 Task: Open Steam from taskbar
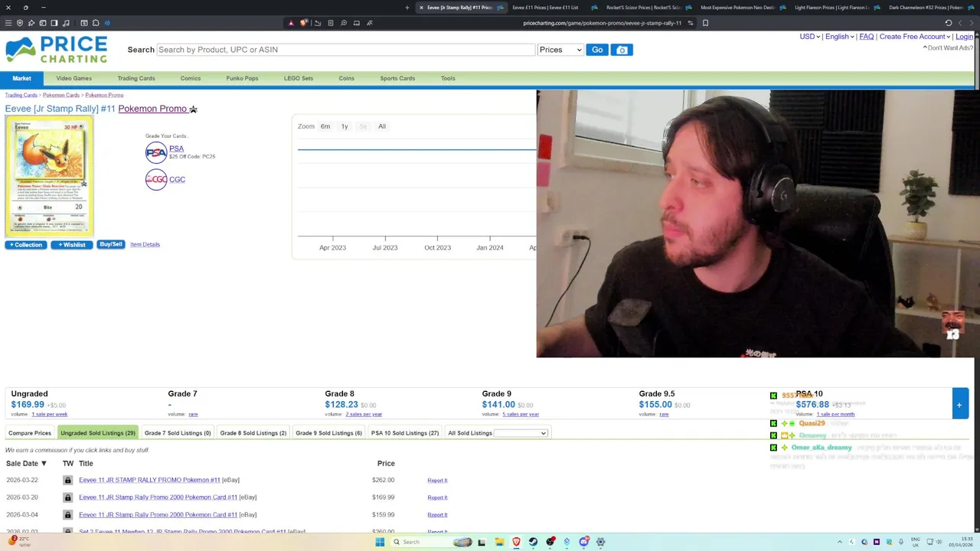534,542
